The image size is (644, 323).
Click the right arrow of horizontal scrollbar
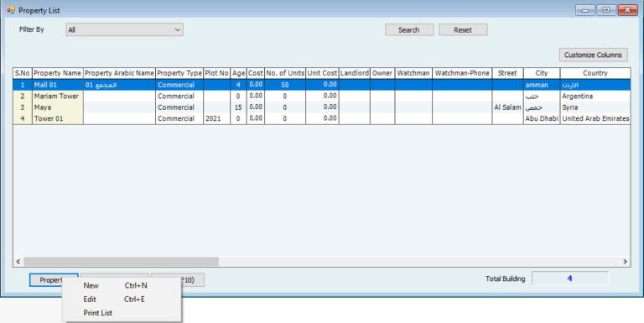click(x=626, y=262)
